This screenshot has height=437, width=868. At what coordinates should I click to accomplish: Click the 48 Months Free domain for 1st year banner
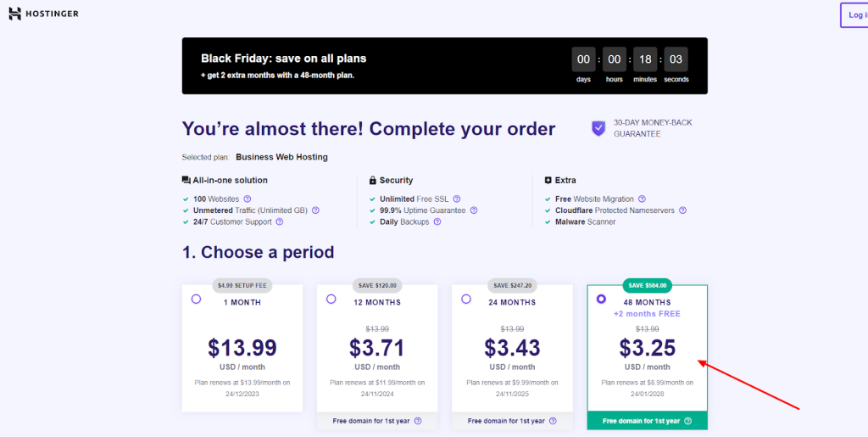647,421
